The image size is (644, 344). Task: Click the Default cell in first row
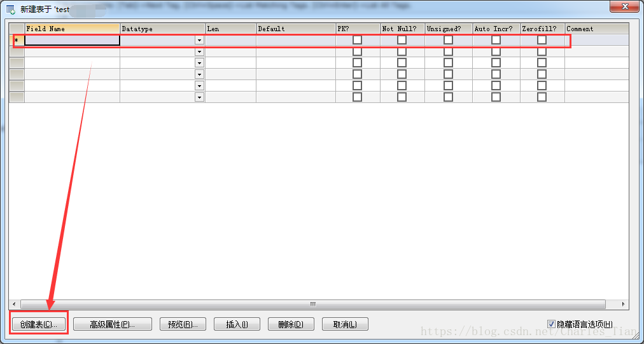[296, 40]
